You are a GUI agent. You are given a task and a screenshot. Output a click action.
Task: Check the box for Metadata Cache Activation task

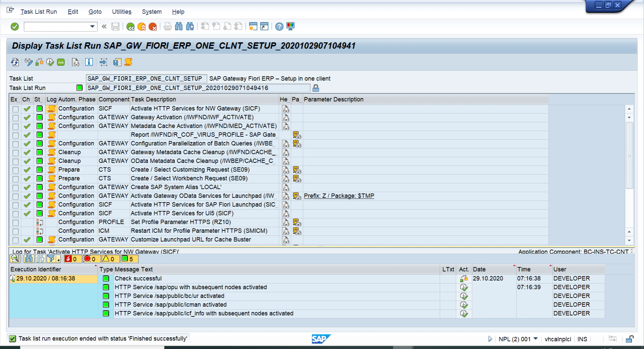pyautogui.click(x=15, y=126)
